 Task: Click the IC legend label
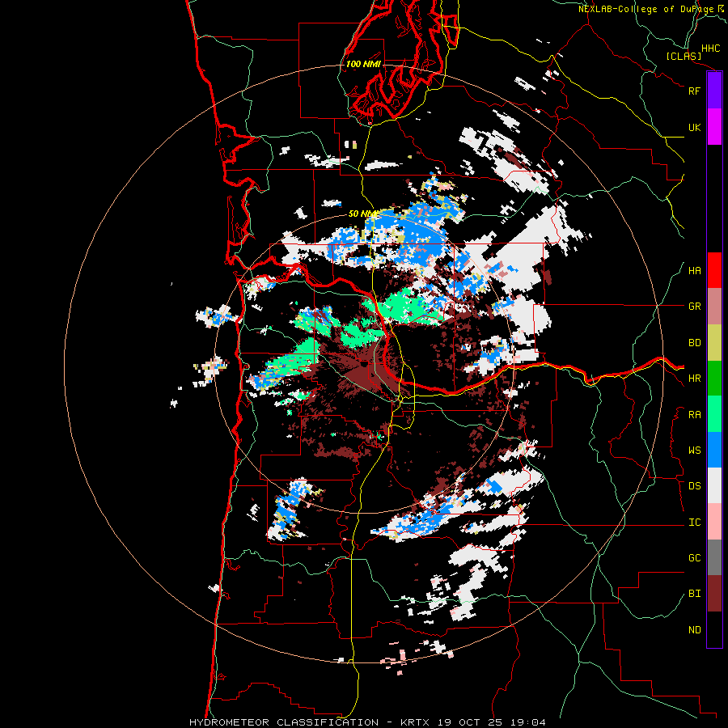[695, 523]
